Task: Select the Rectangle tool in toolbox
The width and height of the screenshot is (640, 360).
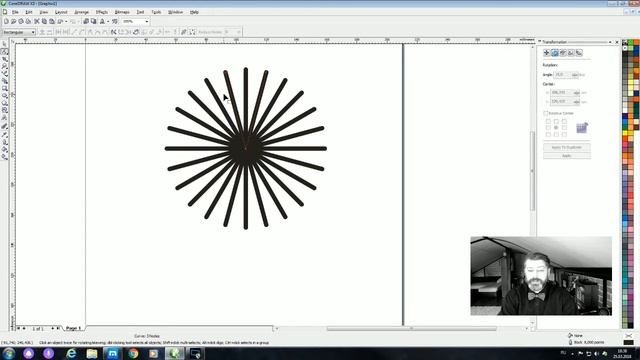Action: (4, 88)
